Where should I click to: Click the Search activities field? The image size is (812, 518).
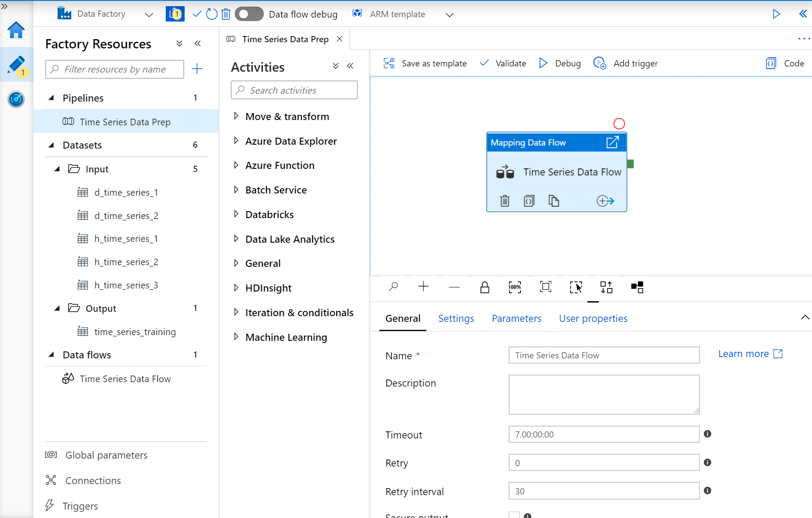[x=294, y=90]
